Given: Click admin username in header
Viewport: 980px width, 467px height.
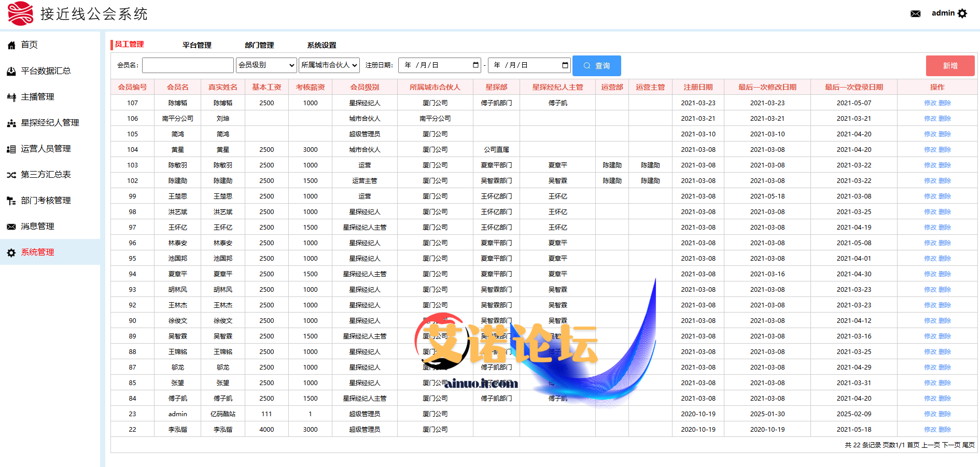Looking at the screenshot, I should click(x=943, y=13).
